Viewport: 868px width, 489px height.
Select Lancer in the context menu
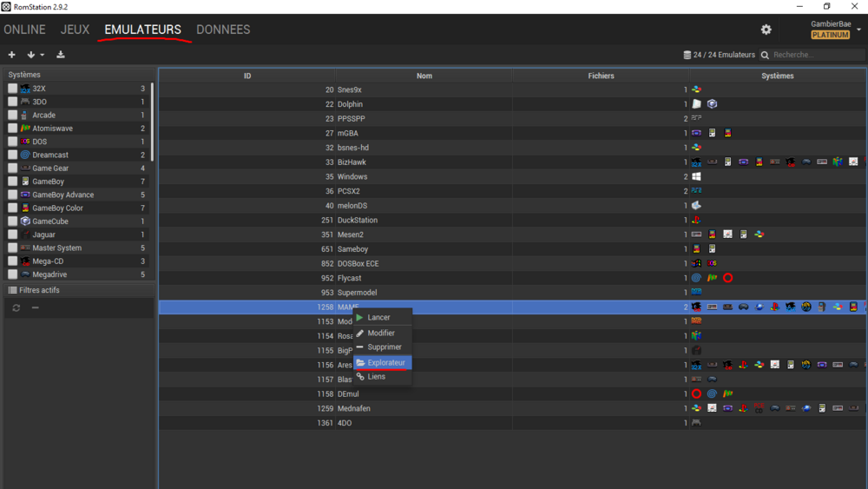pos(378,318)
